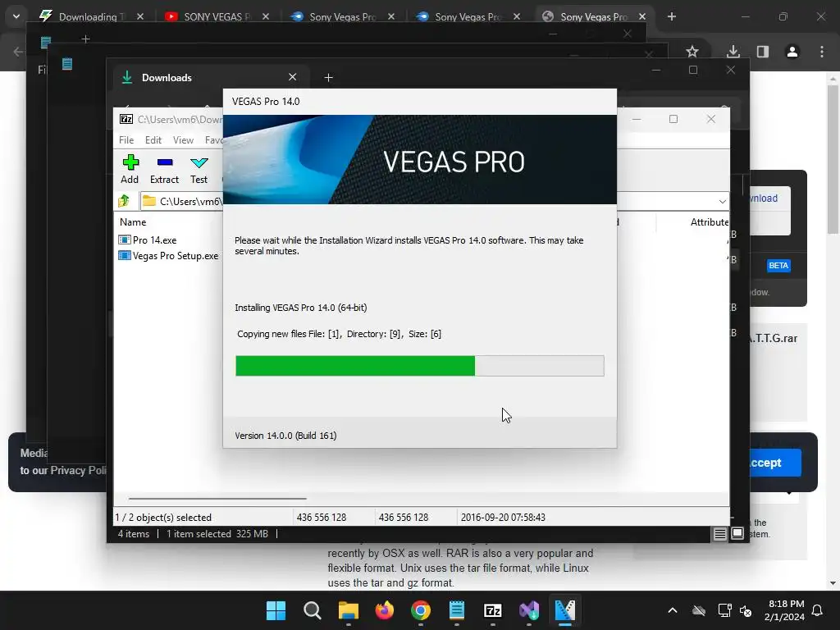Close the Downloading browser tab

(140, 16)
